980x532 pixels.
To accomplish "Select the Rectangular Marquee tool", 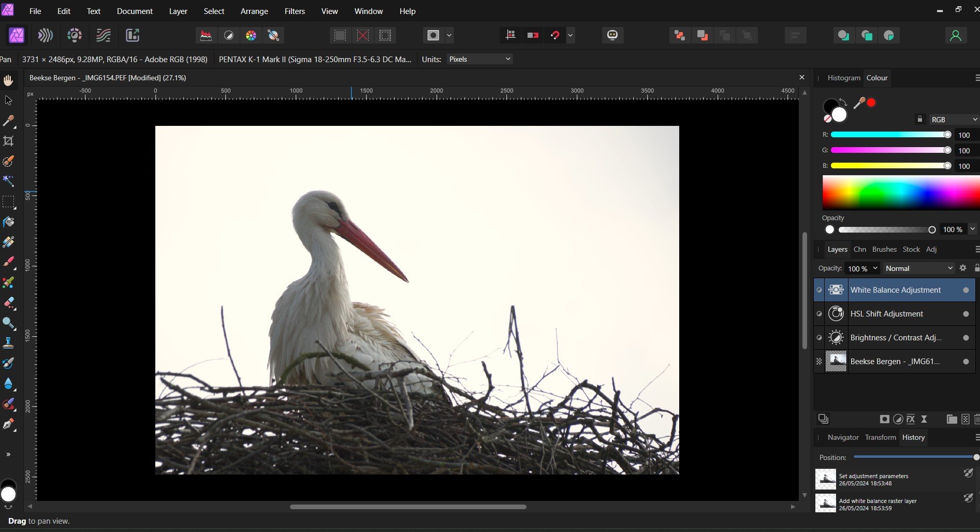I will tap(8, 202).
